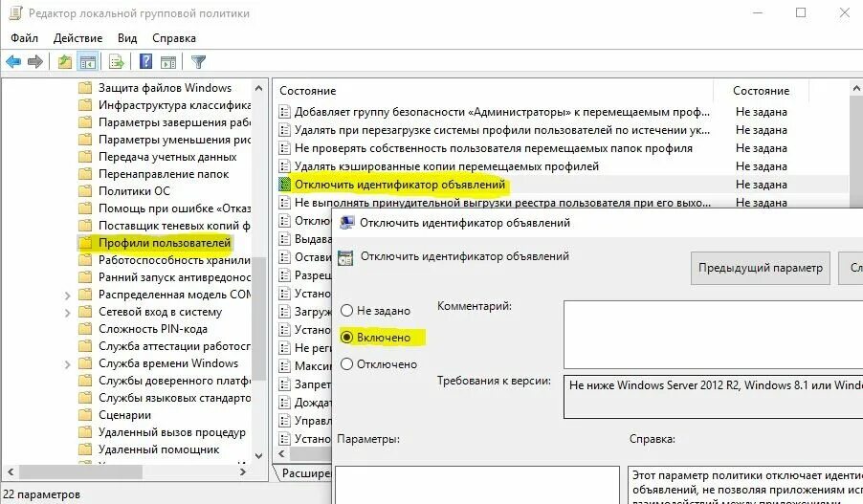Click the folder icon of Перенаправление папок
Screen dimensions: 863x504
point(85,174)
